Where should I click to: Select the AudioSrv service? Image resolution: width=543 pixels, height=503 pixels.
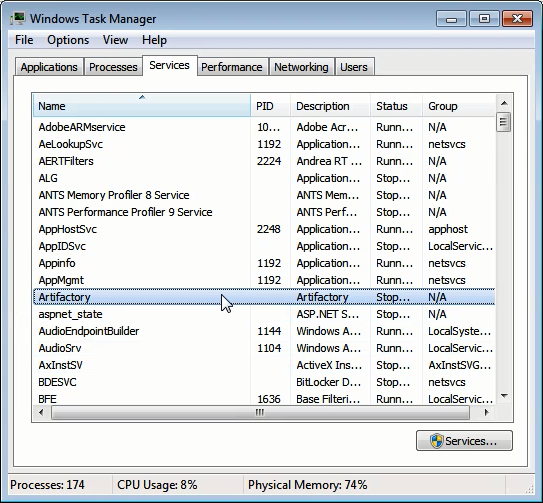point(264,348)
